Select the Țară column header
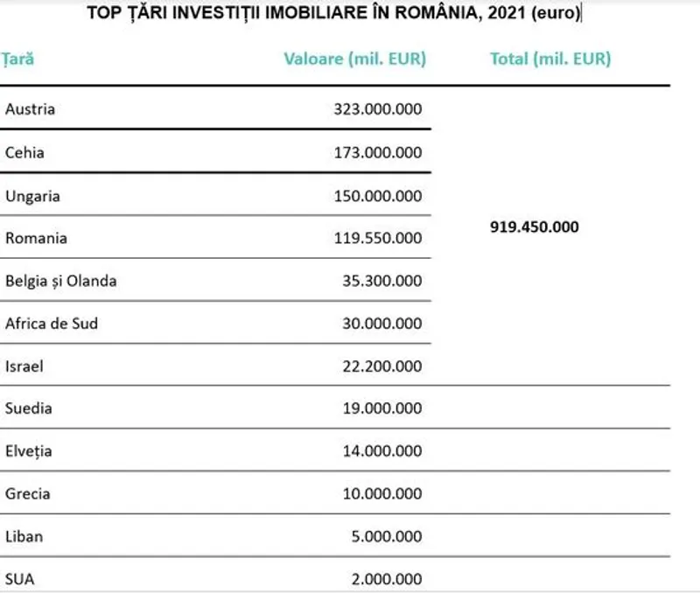This screenshot has height=593, width=700. (x=17, y=59)
